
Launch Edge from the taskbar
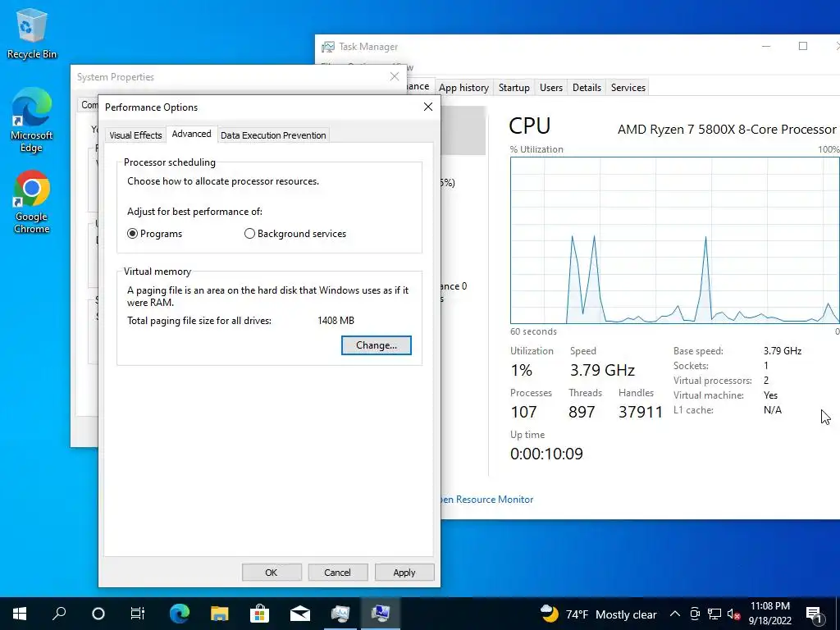(180, 614)
